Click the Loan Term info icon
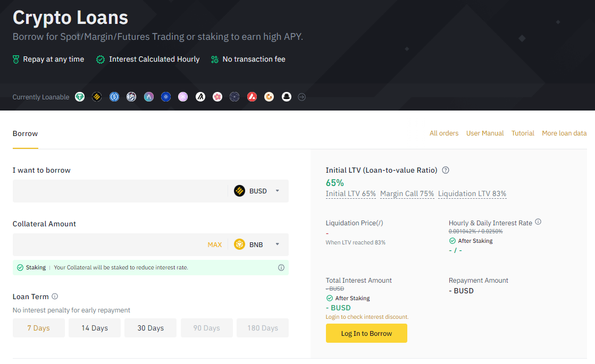595x364 pixels. 55,296
